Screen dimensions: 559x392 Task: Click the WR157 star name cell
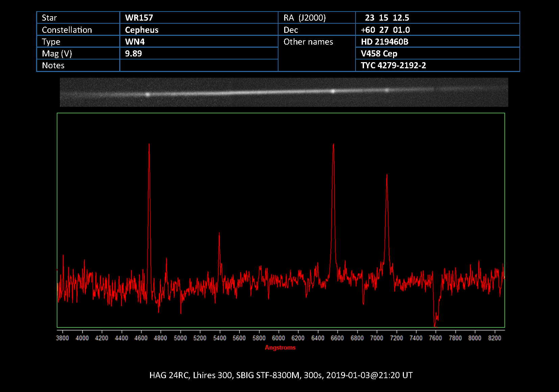point(139,18)
